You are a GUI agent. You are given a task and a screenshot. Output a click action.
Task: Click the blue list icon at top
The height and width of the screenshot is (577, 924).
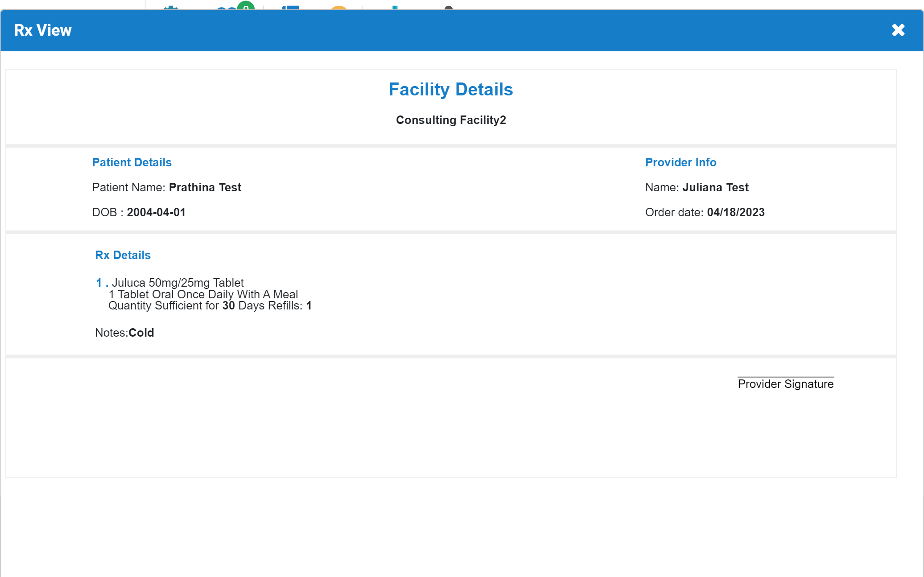tap(290, 8)
